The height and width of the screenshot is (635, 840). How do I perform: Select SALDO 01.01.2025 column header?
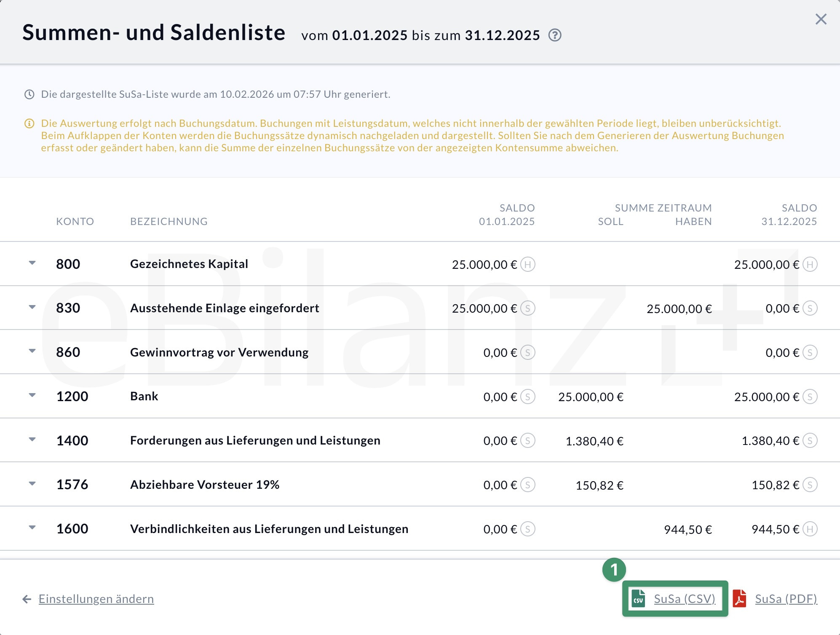(x=507, y=215)
